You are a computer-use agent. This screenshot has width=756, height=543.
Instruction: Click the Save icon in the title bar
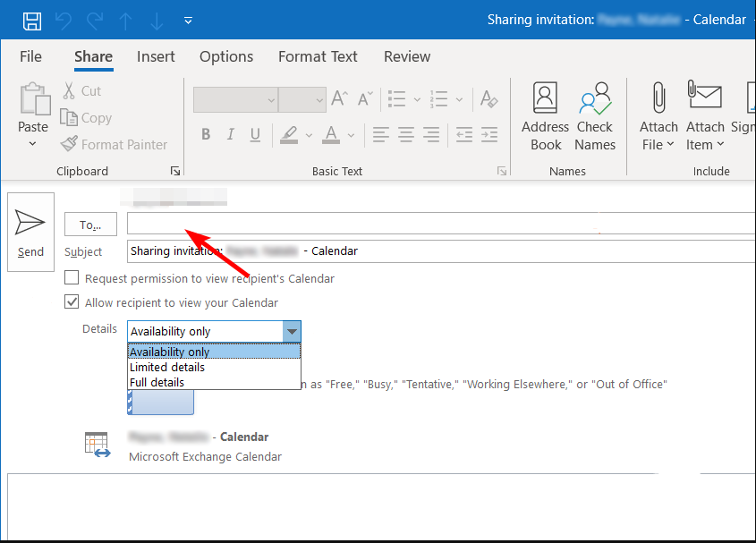(x=32, y=21)
